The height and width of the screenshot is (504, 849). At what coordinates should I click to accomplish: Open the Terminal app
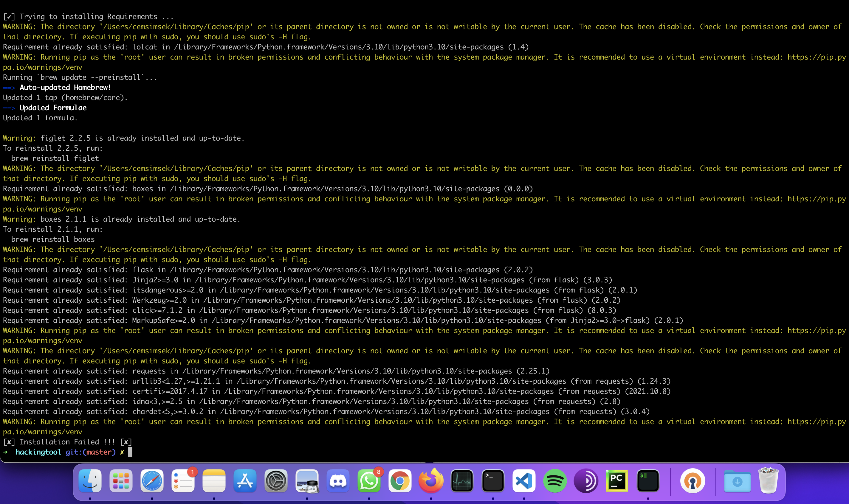click(x=493, y=480)
